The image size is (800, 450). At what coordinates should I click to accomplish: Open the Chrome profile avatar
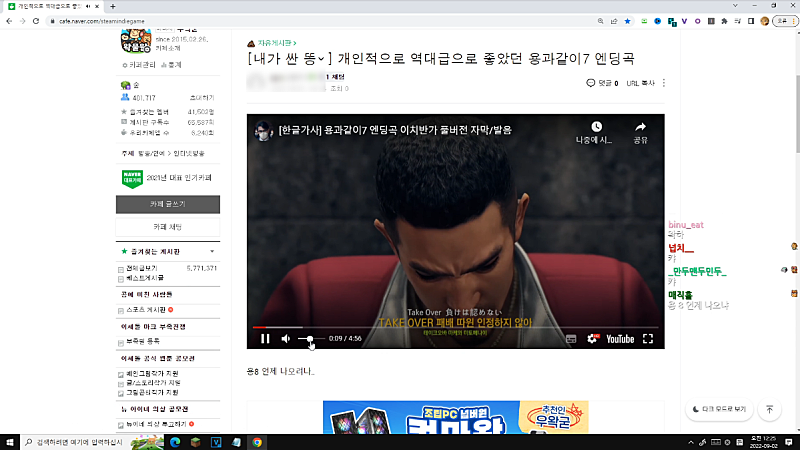pyautogui.click(x=764, y=21)
